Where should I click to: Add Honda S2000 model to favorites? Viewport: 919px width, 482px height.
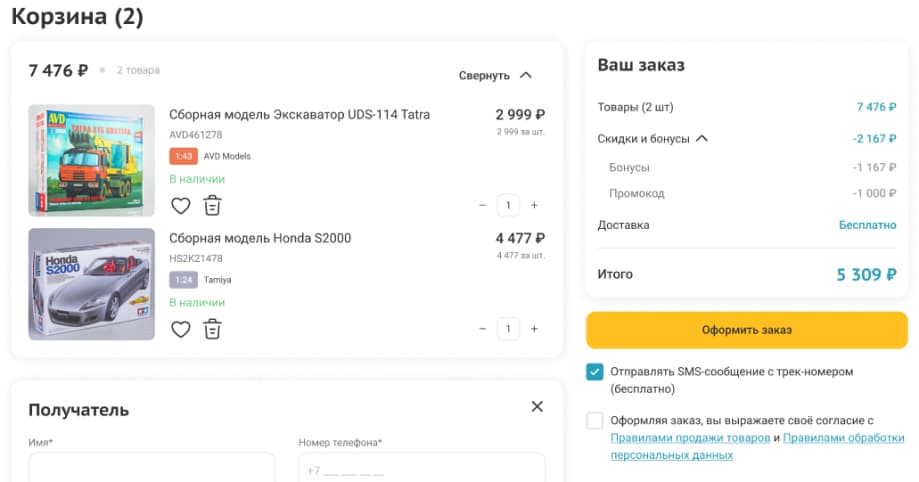pos(180,329)
